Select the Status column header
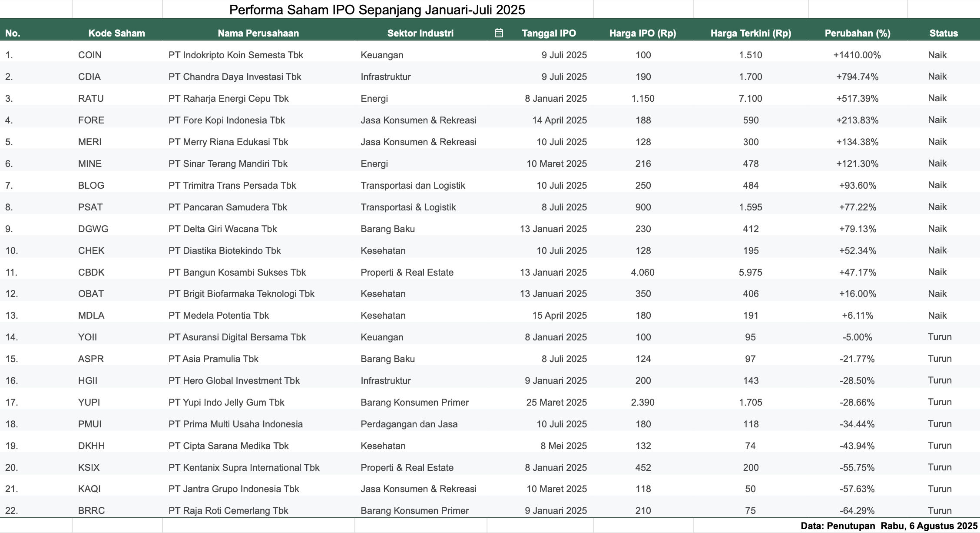This screenshot has width=980, height=533. pyautogui.click(x=944, y=33)
